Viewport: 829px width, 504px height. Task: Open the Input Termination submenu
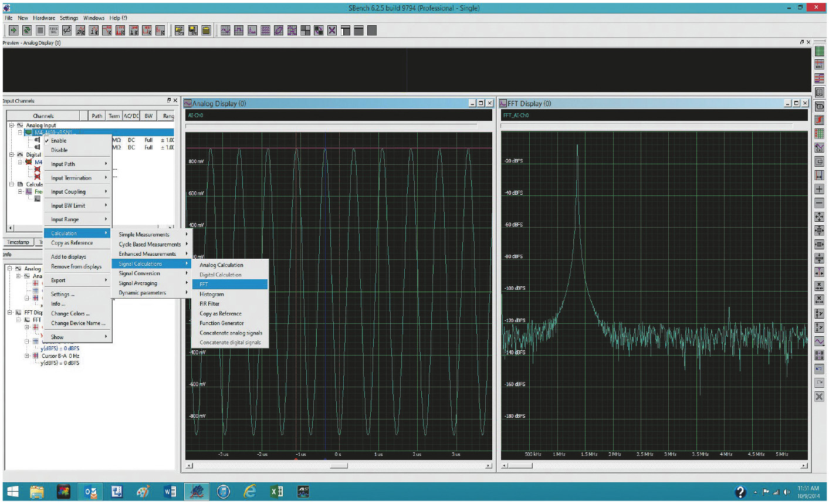click(78, 178)
